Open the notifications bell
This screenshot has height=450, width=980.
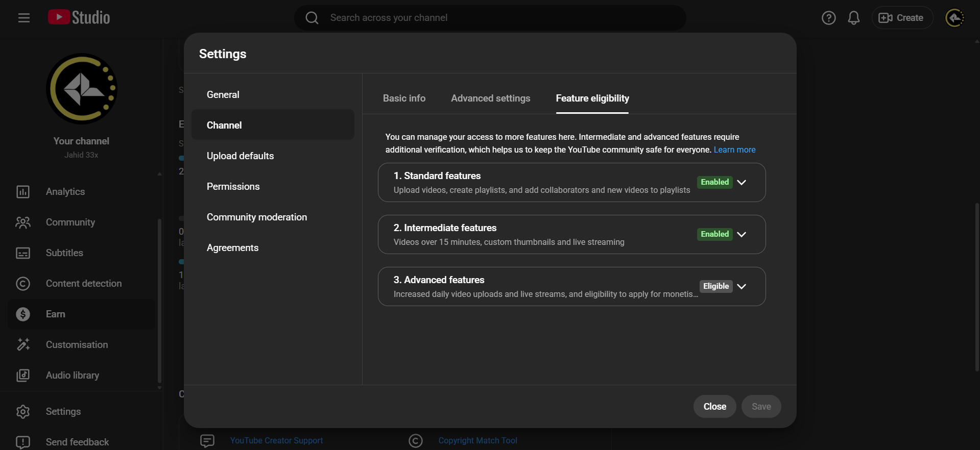(853, 18)
